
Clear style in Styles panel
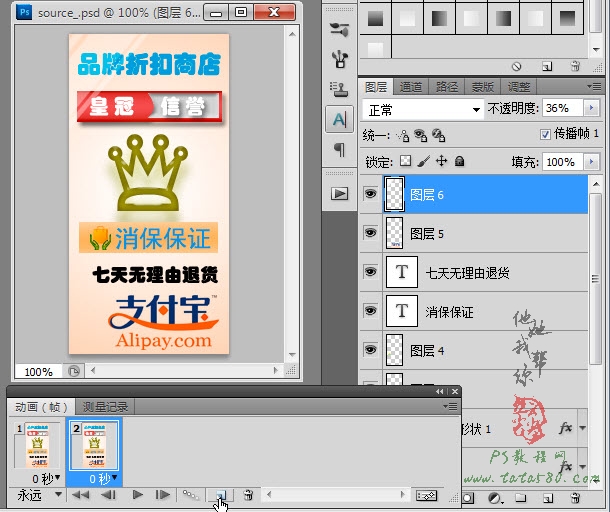click(x=517, y=67)
